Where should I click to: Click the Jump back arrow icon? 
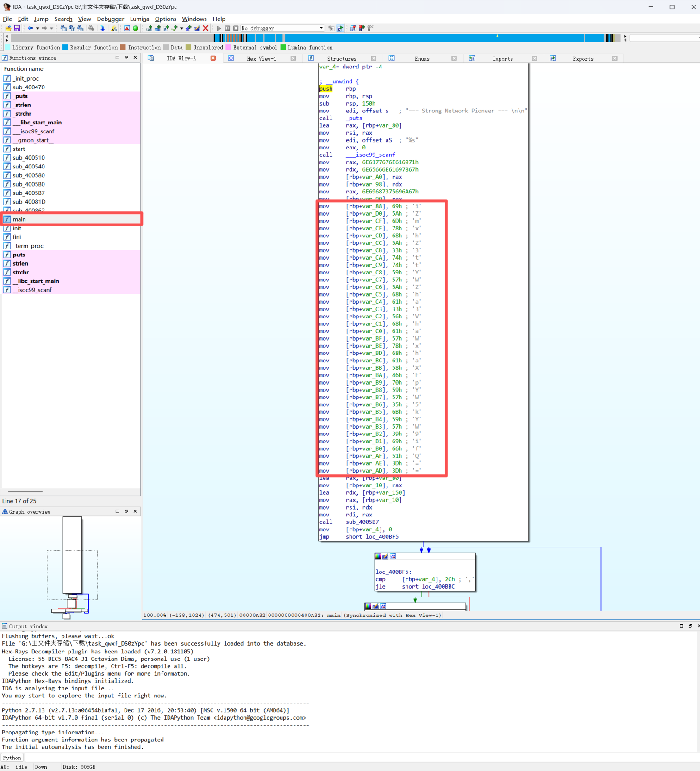30,28
